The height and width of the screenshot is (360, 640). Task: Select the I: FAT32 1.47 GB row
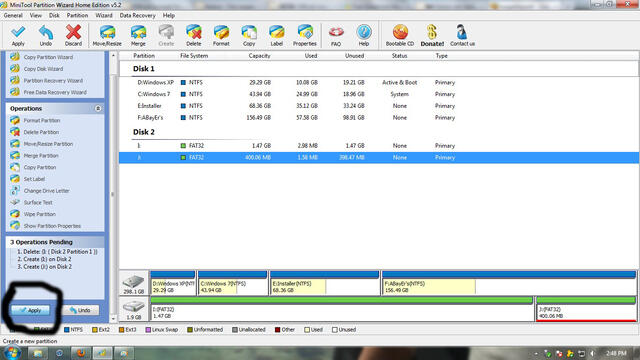379,146
